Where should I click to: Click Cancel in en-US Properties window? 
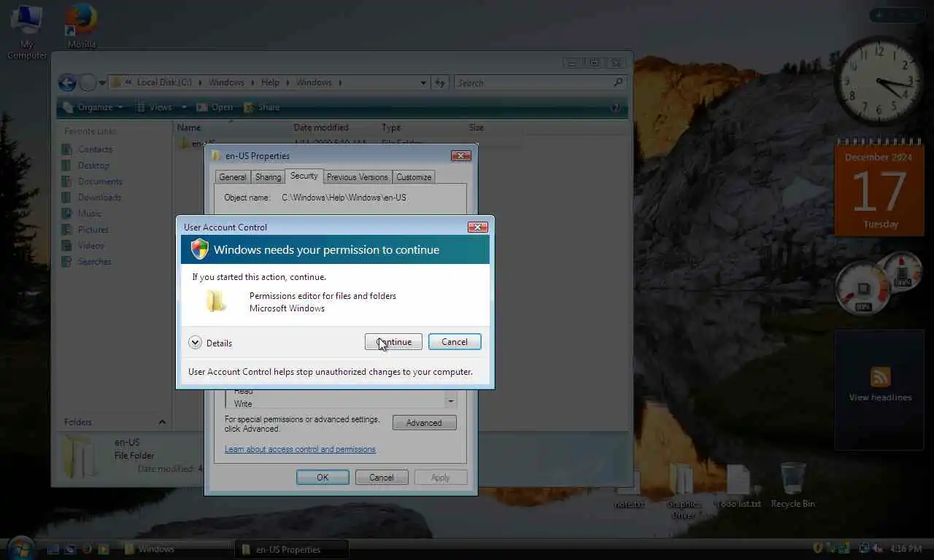pos(382,478)
